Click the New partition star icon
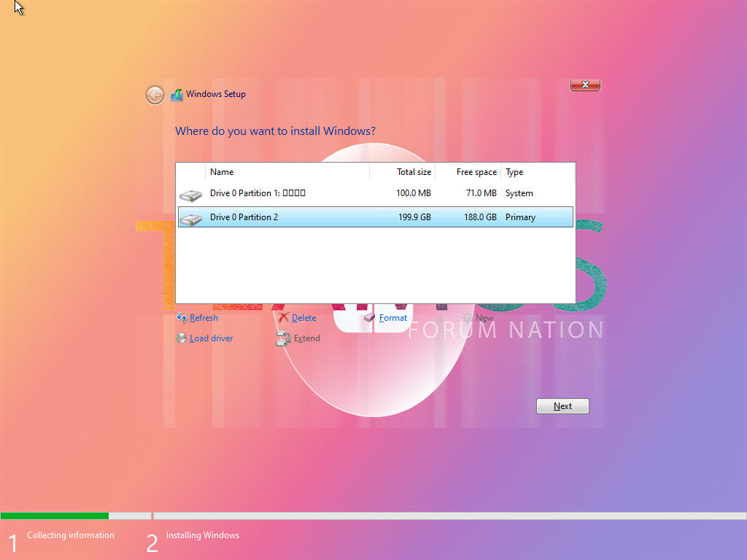This screenshot has width=747, height=560. coord(467,318)
